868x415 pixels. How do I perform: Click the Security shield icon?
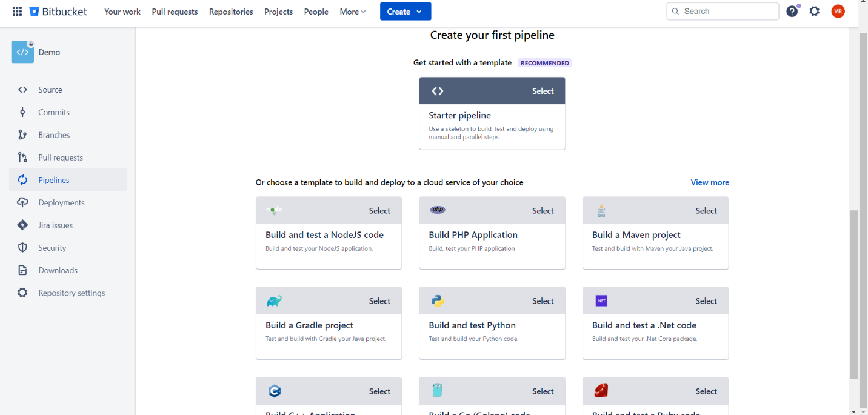[x=22, y=248]
